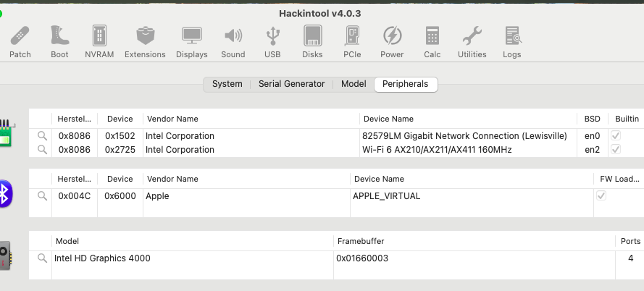
Task: Open the Disks section
Action: (312, 41)
